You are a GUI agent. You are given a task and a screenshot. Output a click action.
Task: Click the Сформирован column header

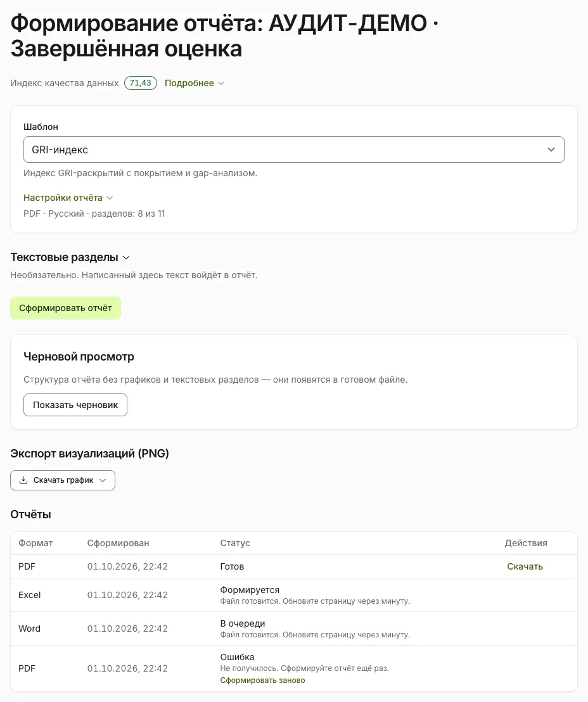pos(118,543)
